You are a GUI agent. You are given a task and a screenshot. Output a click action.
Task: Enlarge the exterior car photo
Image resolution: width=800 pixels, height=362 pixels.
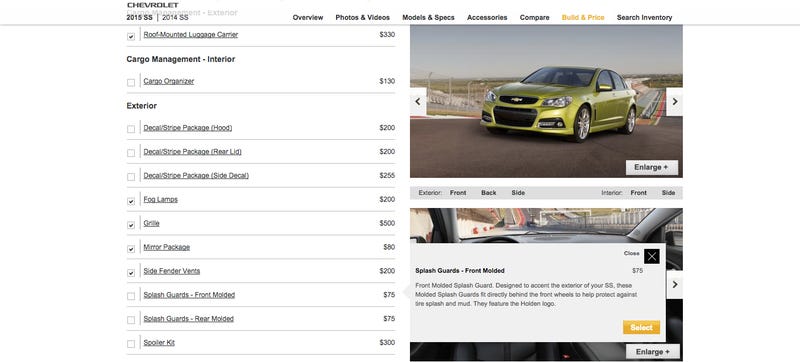point(652,167)
